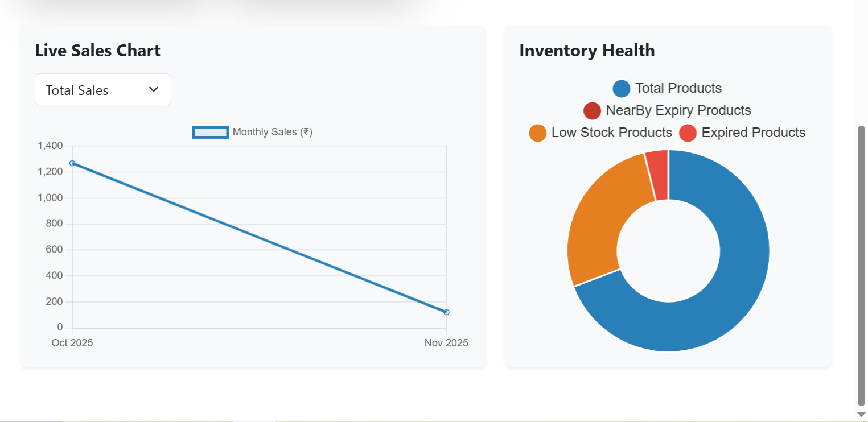This screenshot has height=422, width=868.
Task: Click the Live Sales Chart heading
Action: coord(98,51)
